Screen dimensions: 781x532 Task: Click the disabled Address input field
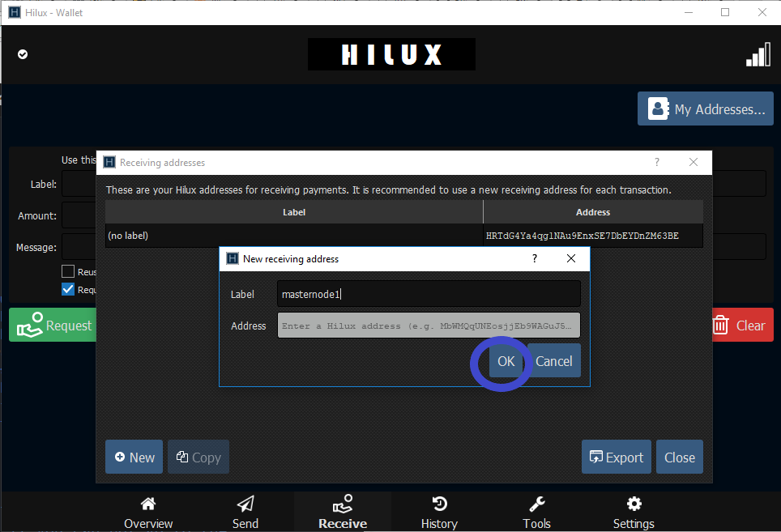[429, 326]
